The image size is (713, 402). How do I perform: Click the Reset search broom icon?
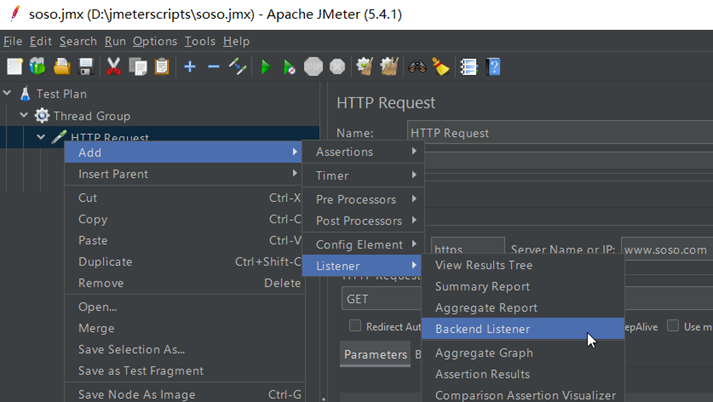[441, 67]
